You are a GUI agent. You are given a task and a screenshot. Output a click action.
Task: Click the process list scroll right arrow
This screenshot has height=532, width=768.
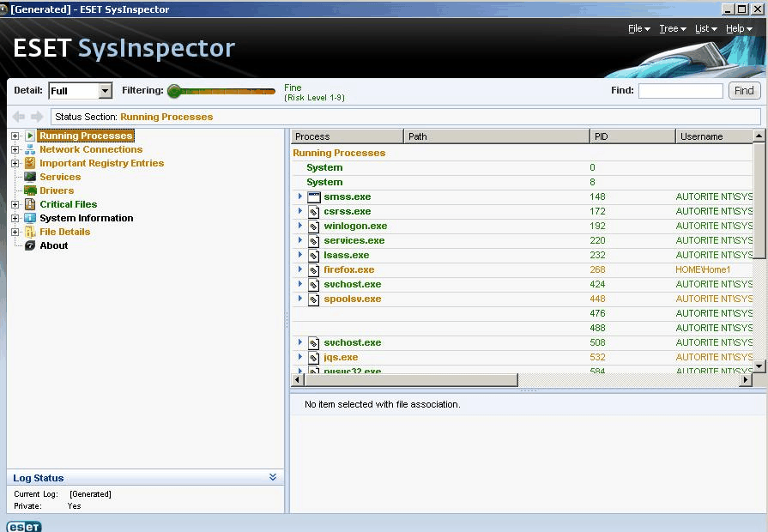click(x=746, y=379)
